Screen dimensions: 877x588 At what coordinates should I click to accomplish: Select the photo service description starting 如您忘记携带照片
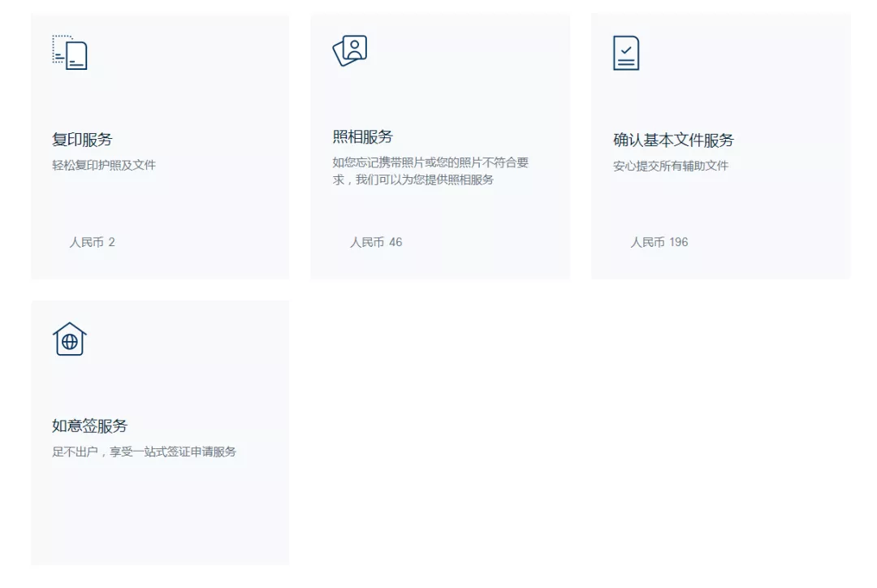click(430, 171)
